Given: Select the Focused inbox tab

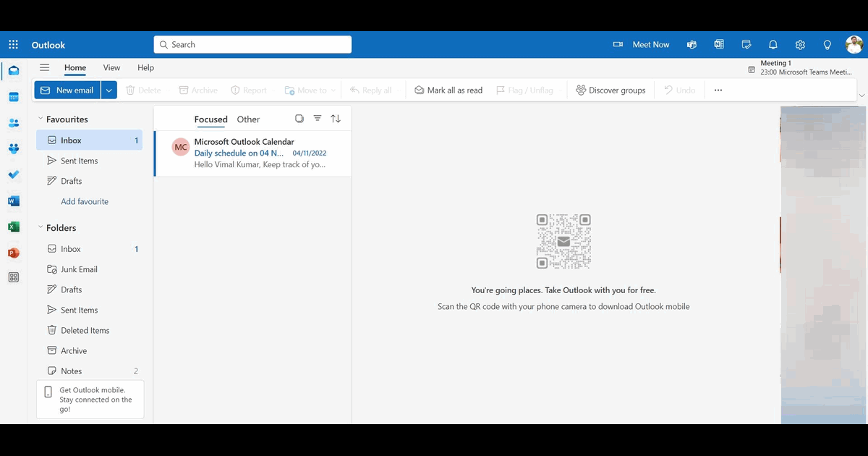Looking at the screenshot, I should pyautogui.click(x=210, y=119).
